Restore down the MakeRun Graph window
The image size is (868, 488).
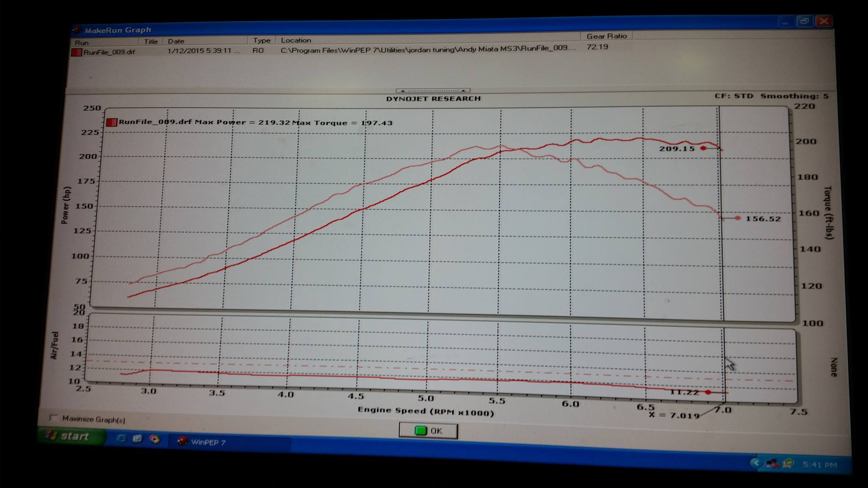point(804,21)
